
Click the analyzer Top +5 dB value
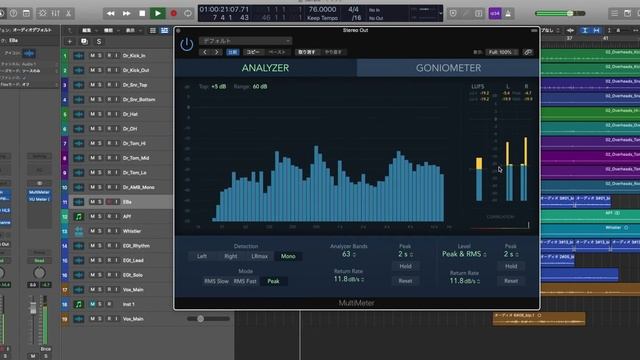tap(218, 87)
